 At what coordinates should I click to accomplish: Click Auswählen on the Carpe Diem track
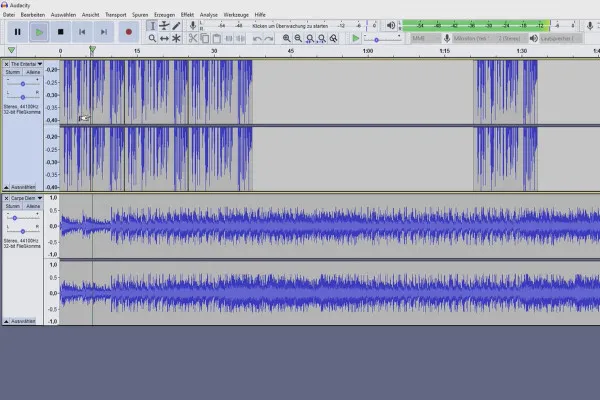click(x=23, y=321)
